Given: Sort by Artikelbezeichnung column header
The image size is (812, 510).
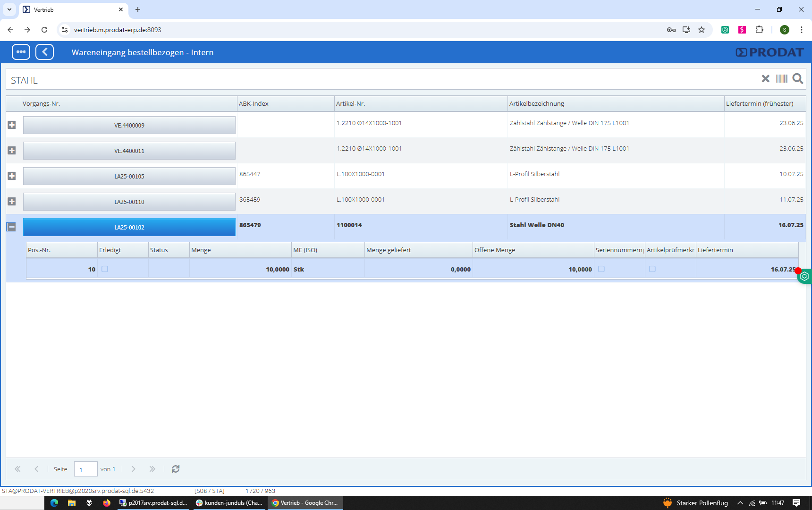Looking at the screenshot, I should 537,104.
